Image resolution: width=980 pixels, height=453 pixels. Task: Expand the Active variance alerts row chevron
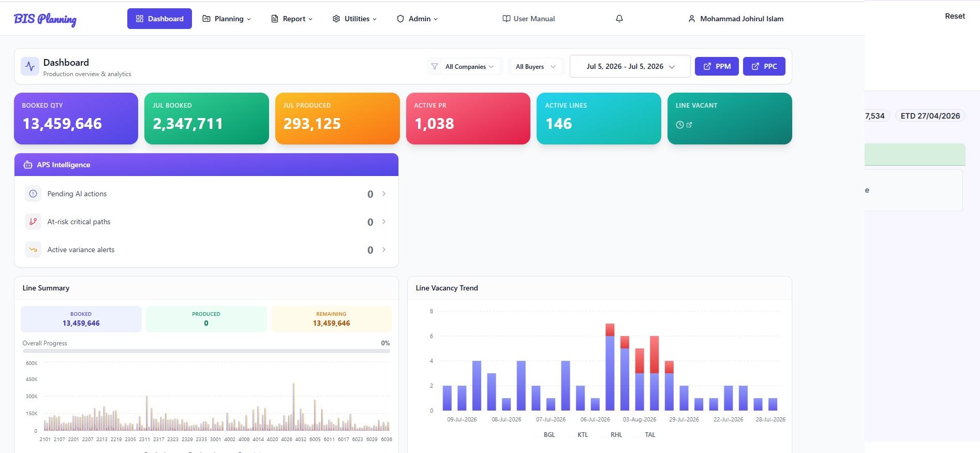point(384,250)
